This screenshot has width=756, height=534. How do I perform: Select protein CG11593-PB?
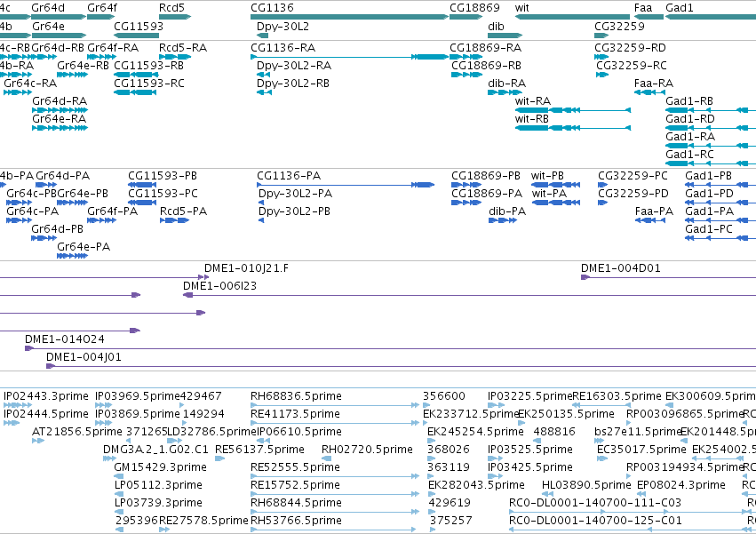142,185
